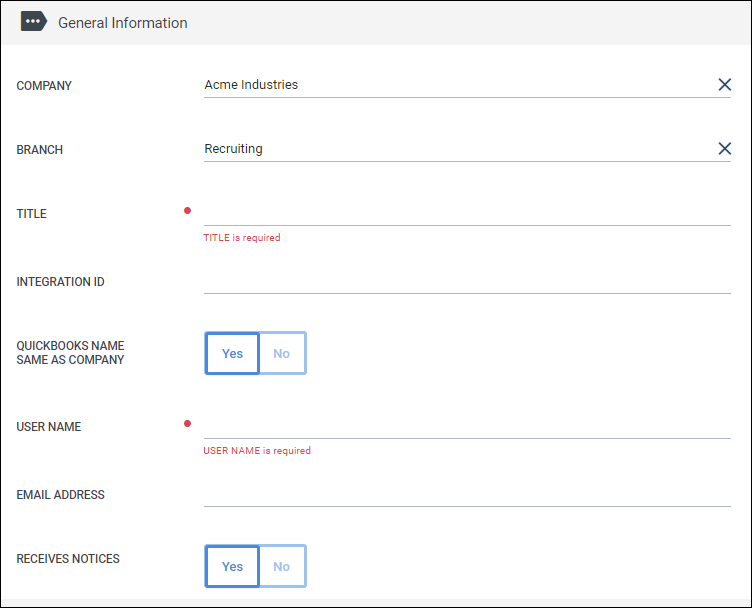The image size is (752, 608).
Task: Set QuickBooks Name Same As Company to No
Action: 282,353
